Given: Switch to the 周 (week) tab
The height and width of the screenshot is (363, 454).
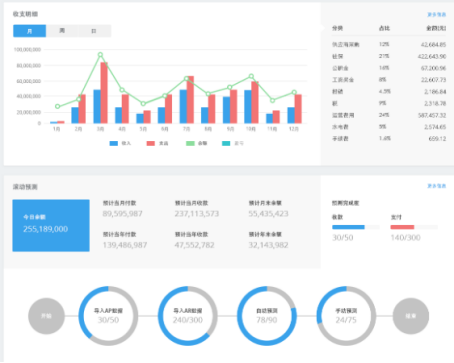Looking at the screenshot, I should 62,31.
